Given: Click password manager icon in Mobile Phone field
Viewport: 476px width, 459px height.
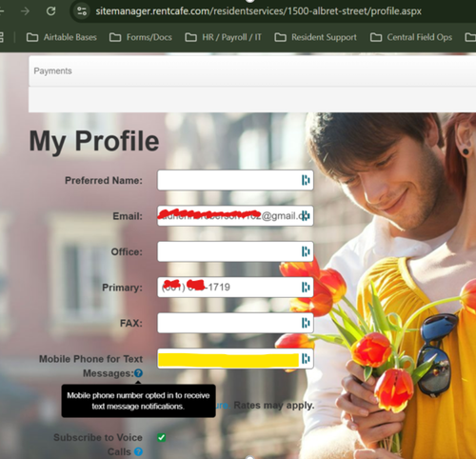Looking at the screenshot, I should tap(306, 359).
